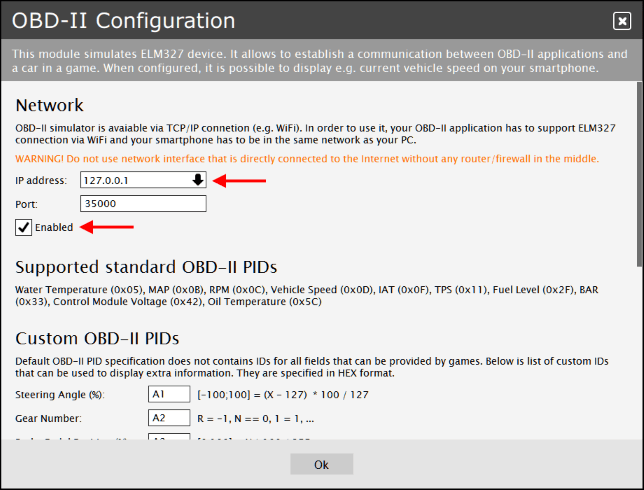The image size is (644, 490).
Task: Click the Steering Angle (%) label
Action: pyautogui.click(x=60, y=395)
